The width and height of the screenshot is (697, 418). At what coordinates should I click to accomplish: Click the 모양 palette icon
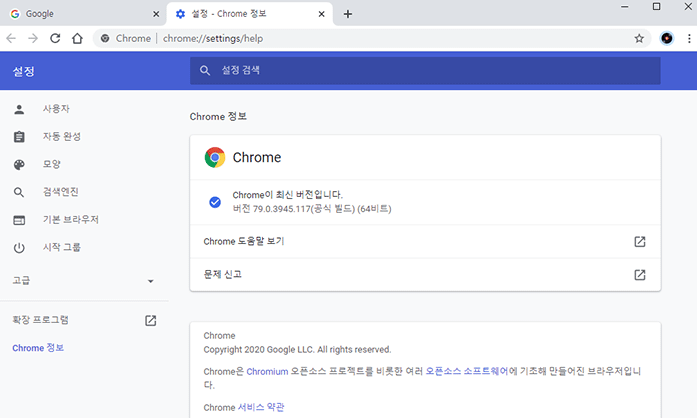(19, 165)
